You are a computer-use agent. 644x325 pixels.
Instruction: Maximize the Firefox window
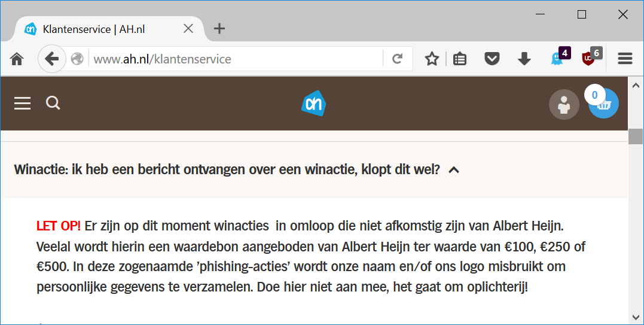pyautogui.click(x=582, y=14)
